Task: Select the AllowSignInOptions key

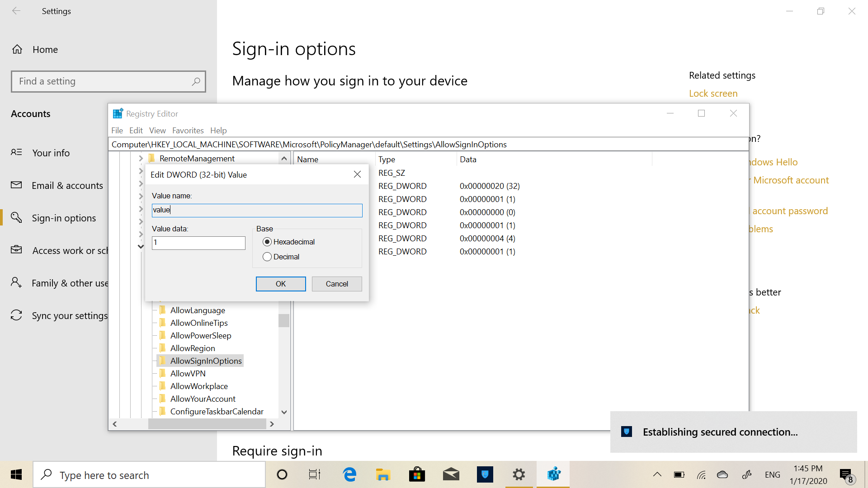Action: 206,361
